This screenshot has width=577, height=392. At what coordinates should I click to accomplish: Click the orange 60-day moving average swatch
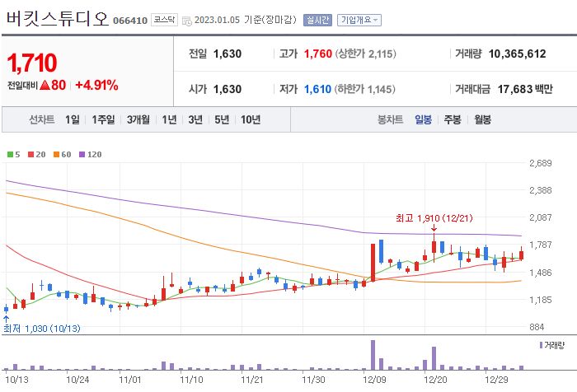tap(56, 155)
